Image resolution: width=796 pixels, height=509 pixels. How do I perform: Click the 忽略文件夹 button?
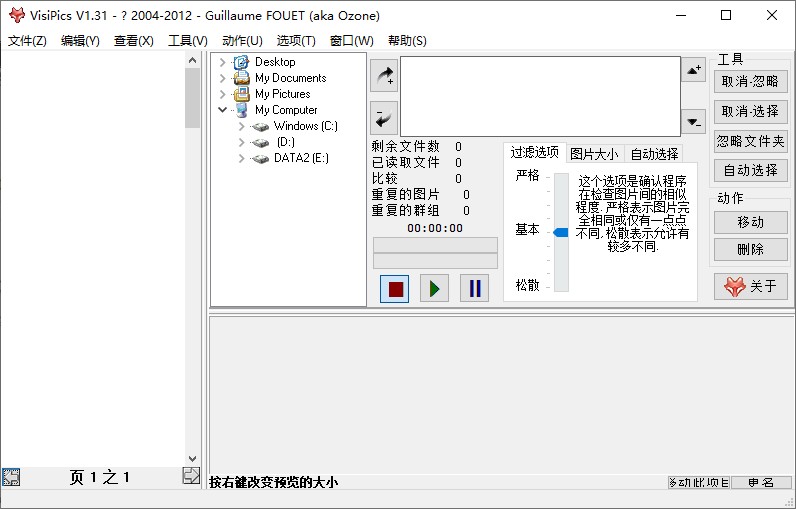750,141
